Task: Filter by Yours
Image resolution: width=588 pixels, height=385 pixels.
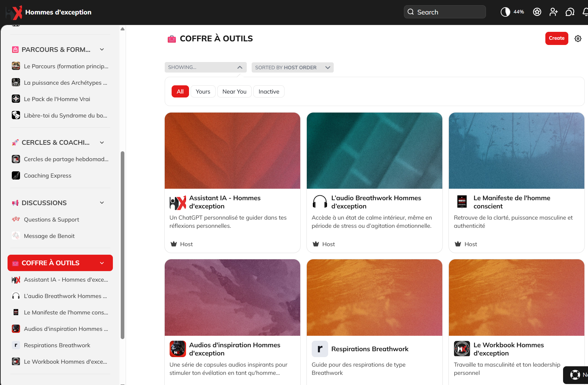Action: tap(203, 92)
